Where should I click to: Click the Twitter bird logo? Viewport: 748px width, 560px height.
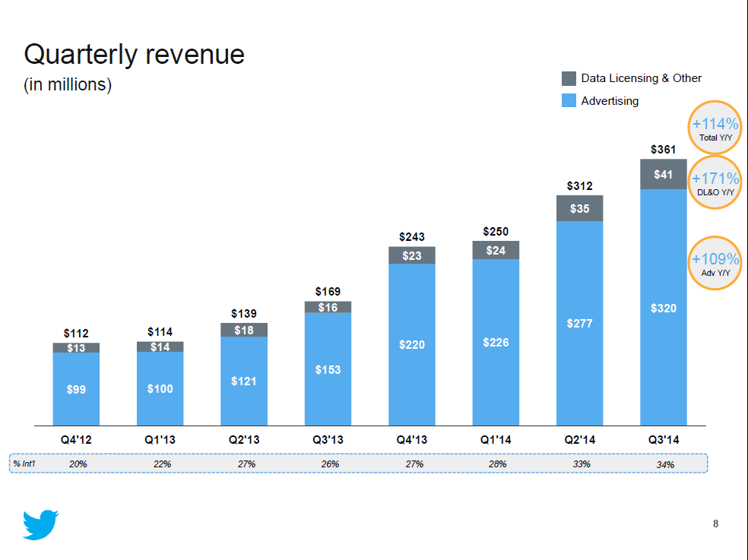41,524
